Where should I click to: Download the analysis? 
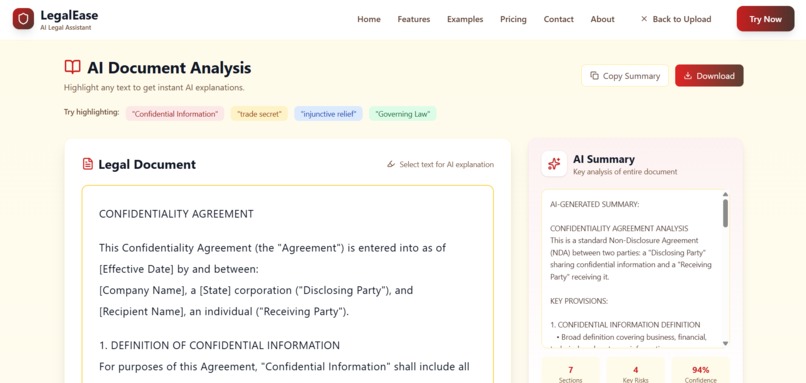709,76
